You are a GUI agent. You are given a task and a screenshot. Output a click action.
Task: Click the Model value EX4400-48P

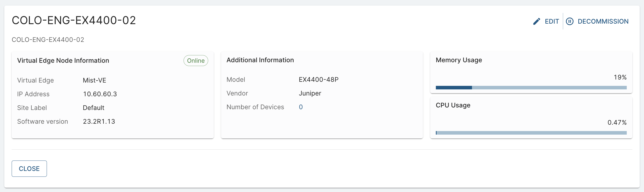(x=318, y=79)
